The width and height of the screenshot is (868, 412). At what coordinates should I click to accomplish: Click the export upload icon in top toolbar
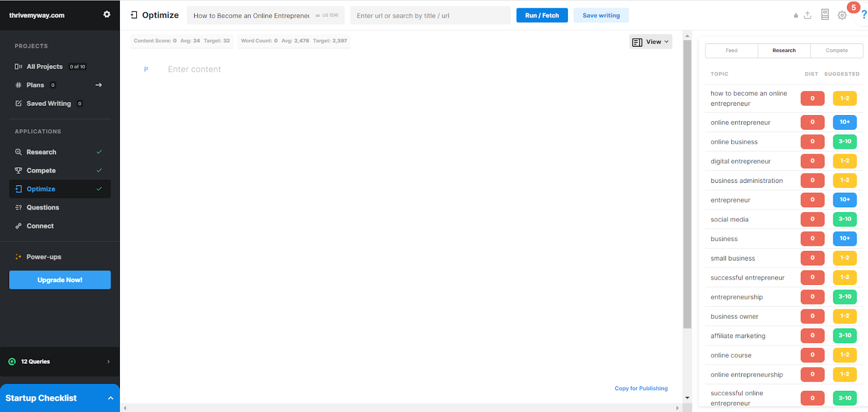807,15
